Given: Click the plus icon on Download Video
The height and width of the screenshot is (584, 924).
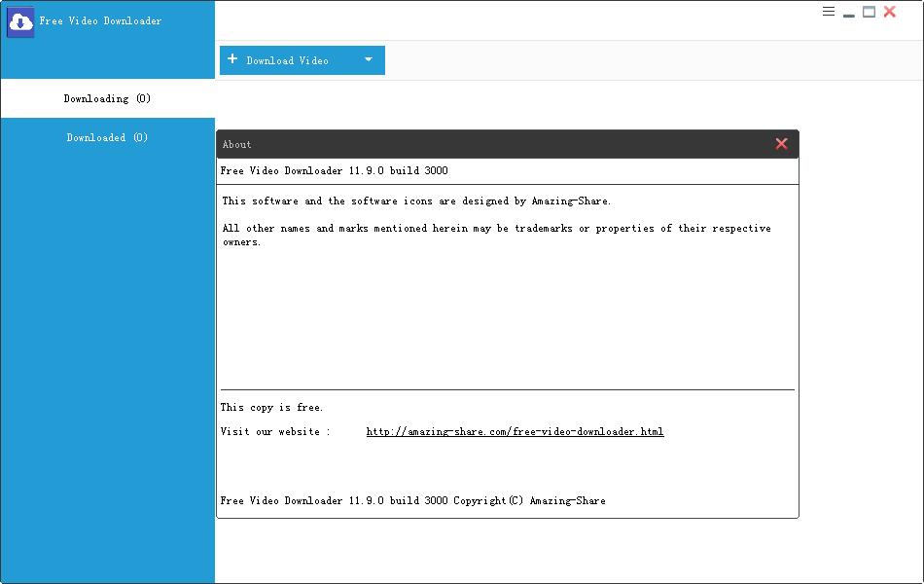Looking at the screenshot, I should (x=232, y=59).
